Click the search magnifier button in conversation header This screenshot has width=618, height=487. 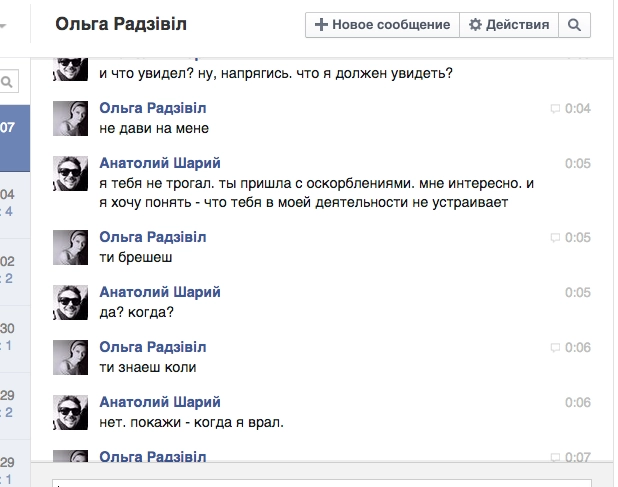(575, 25)
